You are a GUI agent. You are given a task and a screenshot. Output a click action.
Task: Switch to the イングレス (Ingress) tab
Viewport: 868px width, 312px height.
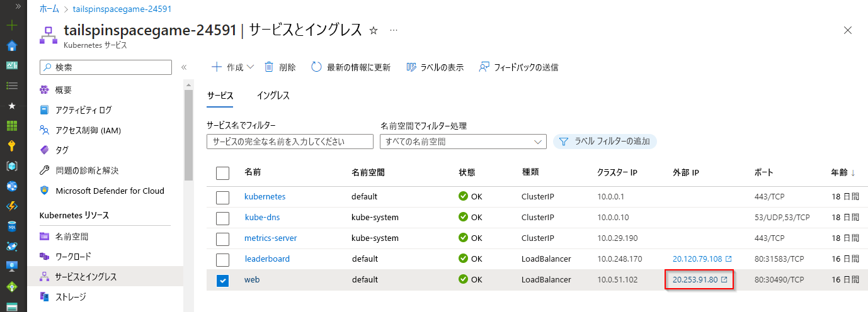point(273,96)
